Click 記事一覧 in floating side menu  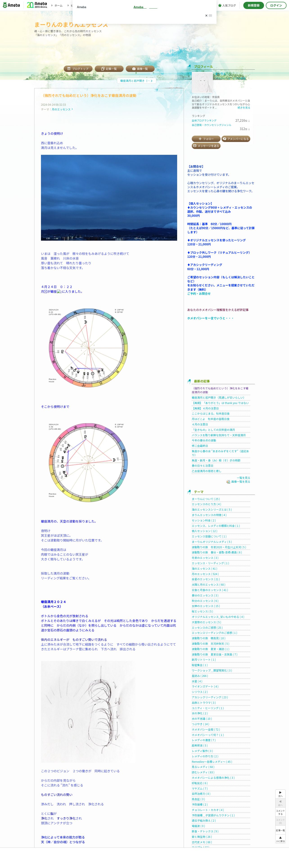tap(280, 830)
